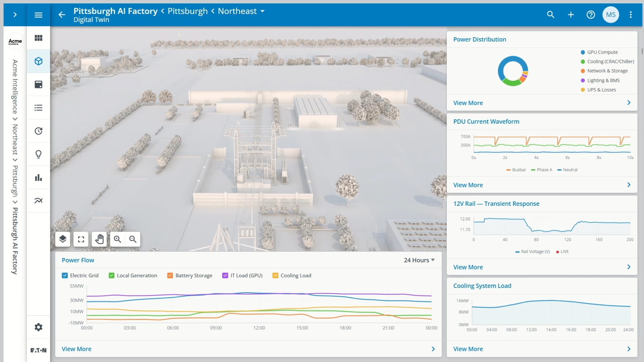Uncheck the Electric Grid checkbox
Viewport: 644px width, 362px height.
pos(65,276)
